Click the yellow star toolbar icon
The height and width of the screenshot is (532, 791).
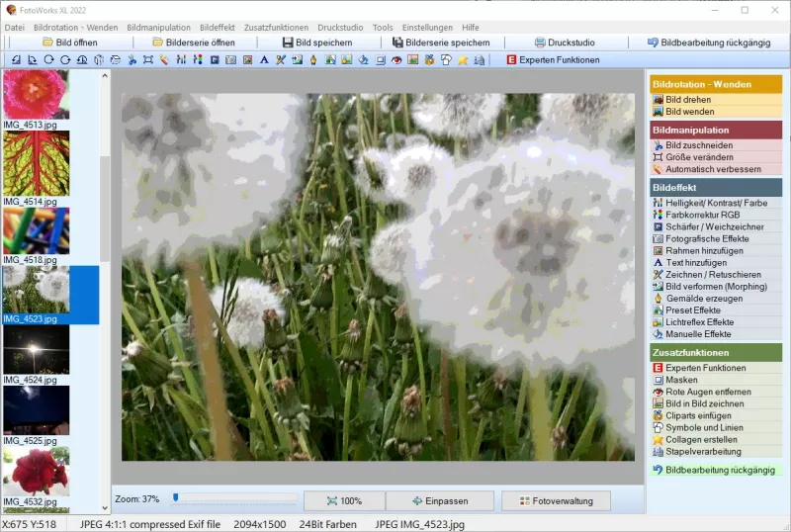point(462,60)
